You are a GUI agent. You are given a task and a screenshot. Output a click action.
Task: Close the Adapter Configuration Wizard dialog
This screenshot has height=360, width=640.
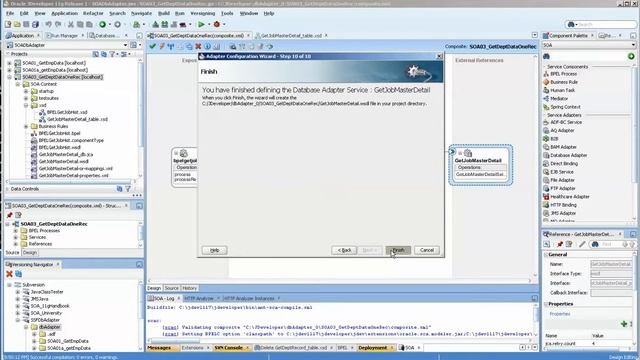coord(439,56)
